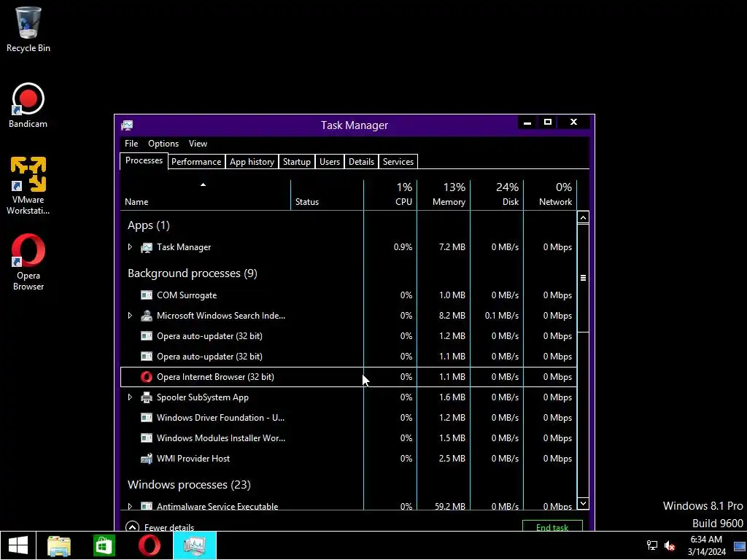
Task: Click the End task button
Action: click(x=552, y=526)
